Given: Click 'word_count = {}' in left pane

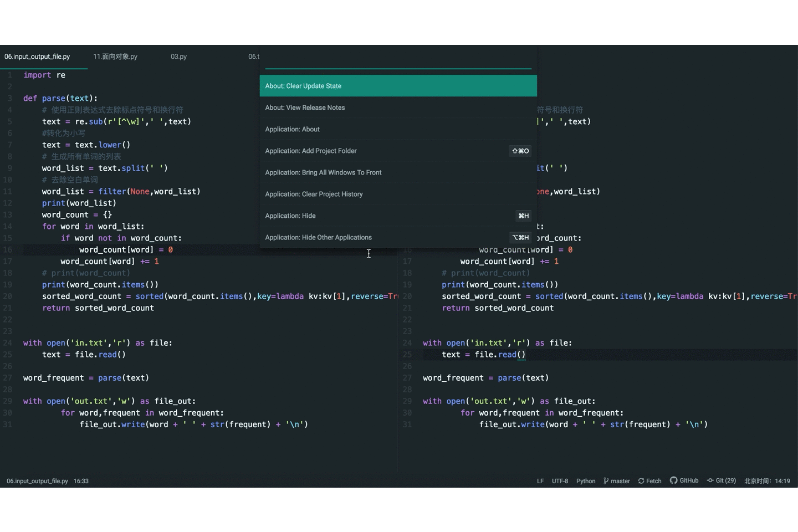Looking at the screenshot, I should (77, 214).
